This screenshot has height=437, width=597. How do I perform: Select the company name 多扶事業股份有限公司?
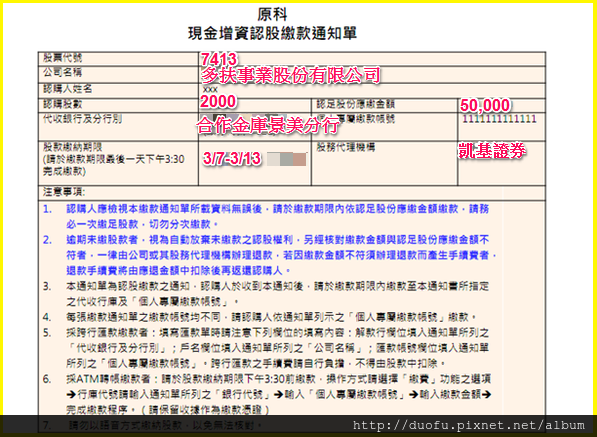click(x=291, y=75)
